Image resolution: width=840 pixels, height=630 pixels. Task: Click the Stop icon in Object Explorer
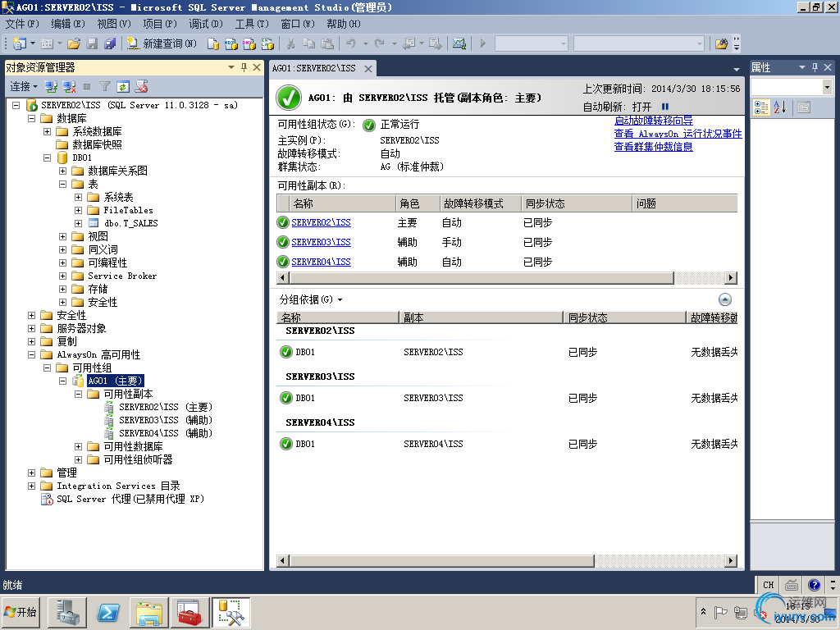(87, 86)
